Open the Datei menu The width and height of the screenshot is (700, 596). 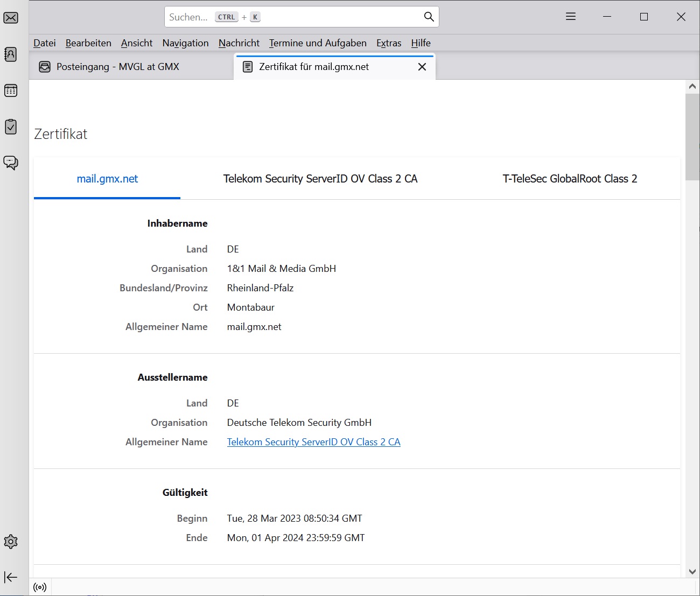44,43
